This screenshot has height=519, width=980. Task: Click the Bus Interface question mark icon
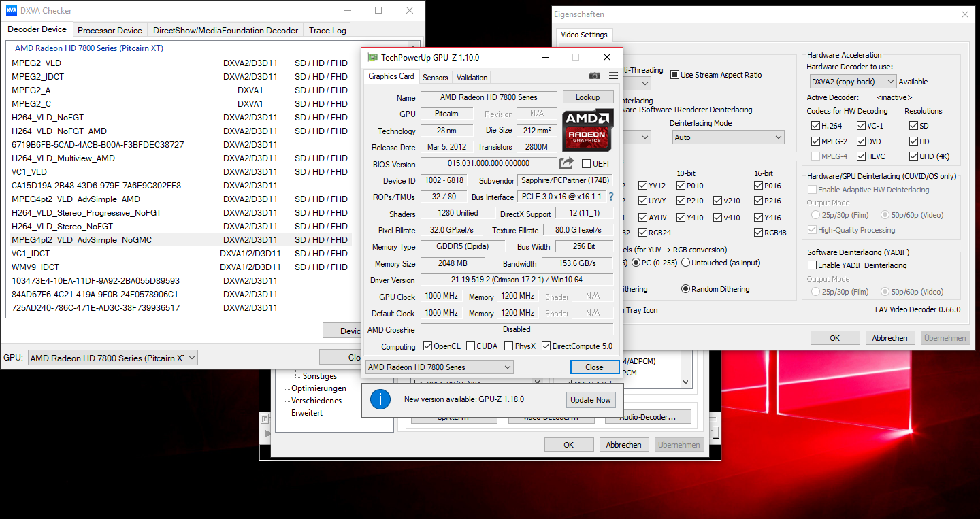pos(610,197)
